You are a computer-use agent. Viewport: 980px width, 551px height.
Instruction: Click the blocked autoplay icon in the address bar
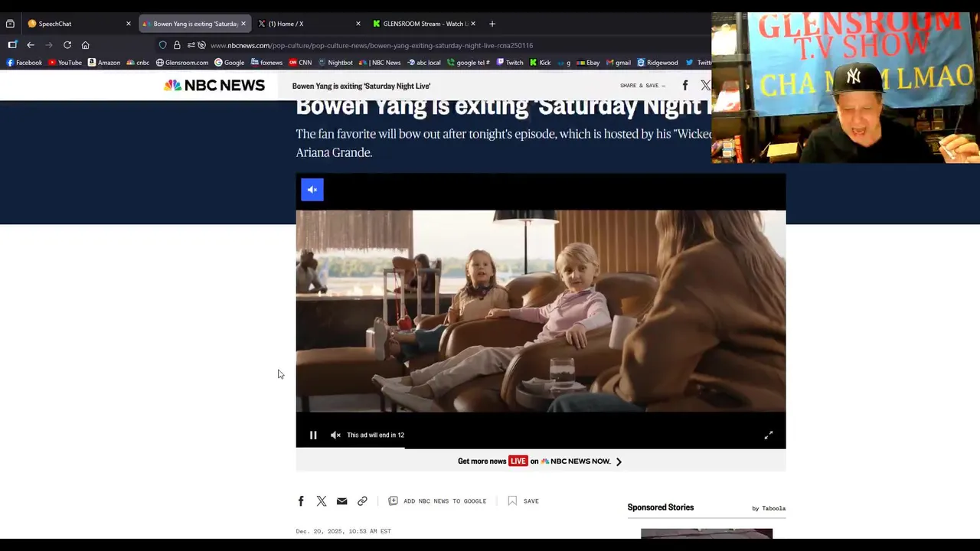(201, 45)
